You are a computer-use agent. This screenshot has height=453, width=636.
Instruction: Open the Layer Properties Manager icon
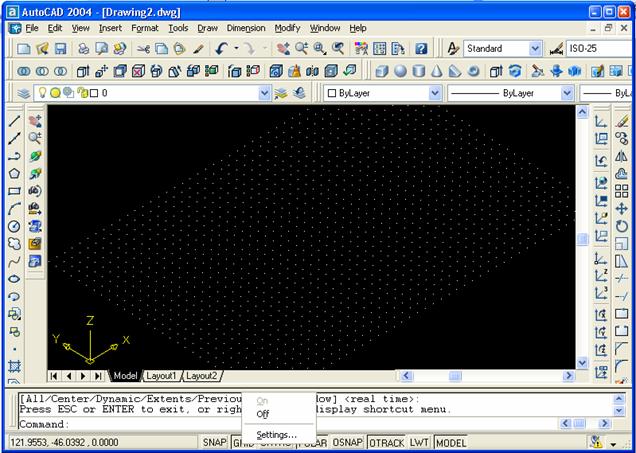(x=24, y=93)
